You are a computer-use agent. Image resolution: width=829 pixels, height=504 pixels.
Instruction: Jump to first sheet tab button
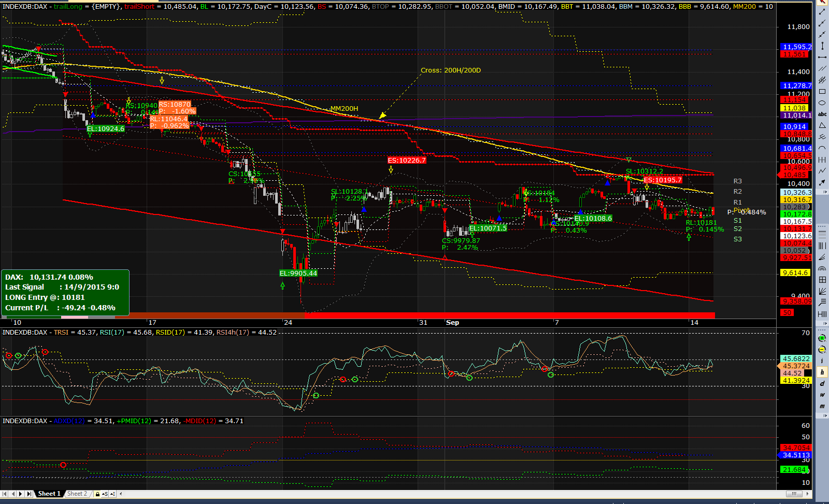tap(4, 494)
